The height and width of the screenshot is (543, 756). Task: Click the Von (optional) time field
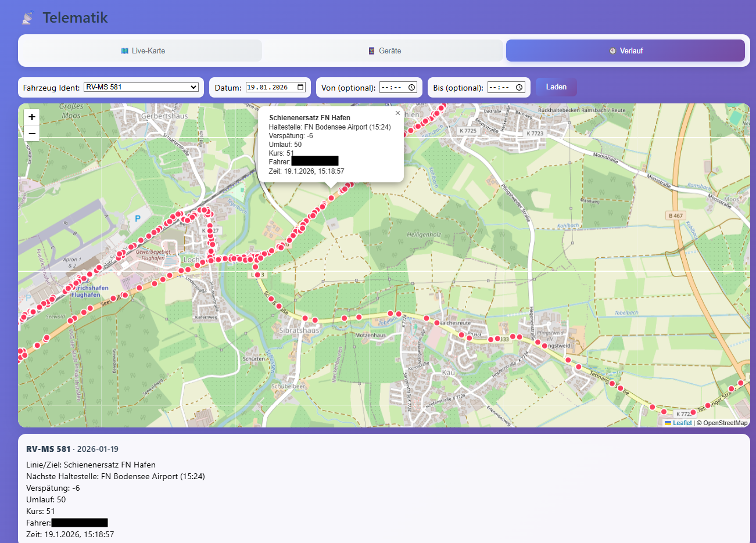[x=392, y=87]
